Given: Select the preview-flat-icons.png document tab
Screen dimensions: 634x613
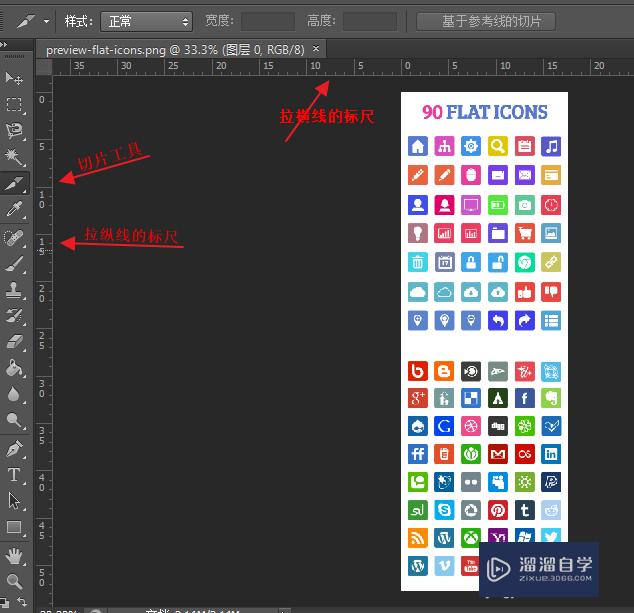Looking at the screenshot, I should [x=175, y=50].
